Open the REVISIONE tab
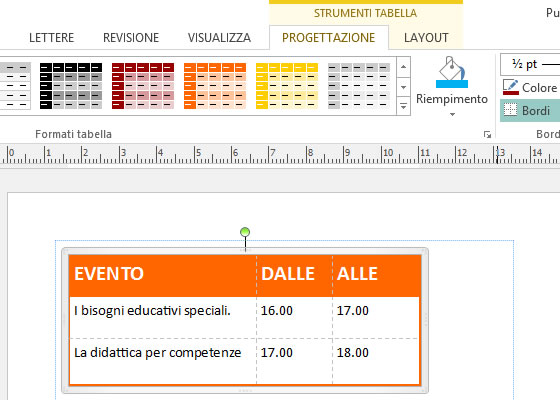Viewport: 560px width, 400px height. [131, 38]
